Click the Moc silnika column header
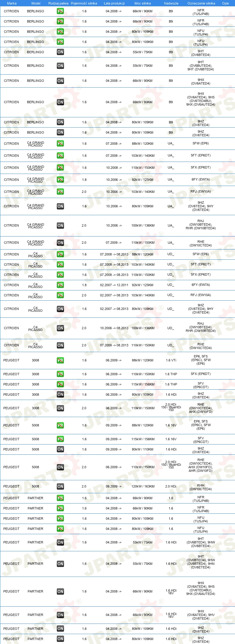 pyautogui.click(x=143, y=3)
